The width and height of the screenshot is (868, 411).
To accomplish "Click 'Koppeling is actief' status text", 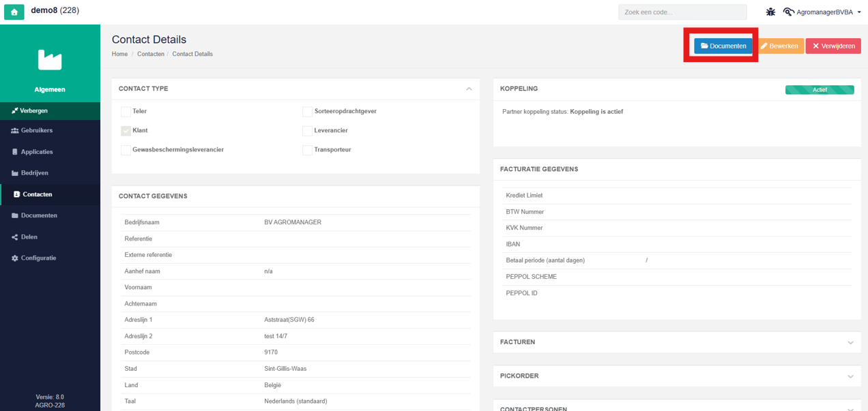I will click(596, 112).
